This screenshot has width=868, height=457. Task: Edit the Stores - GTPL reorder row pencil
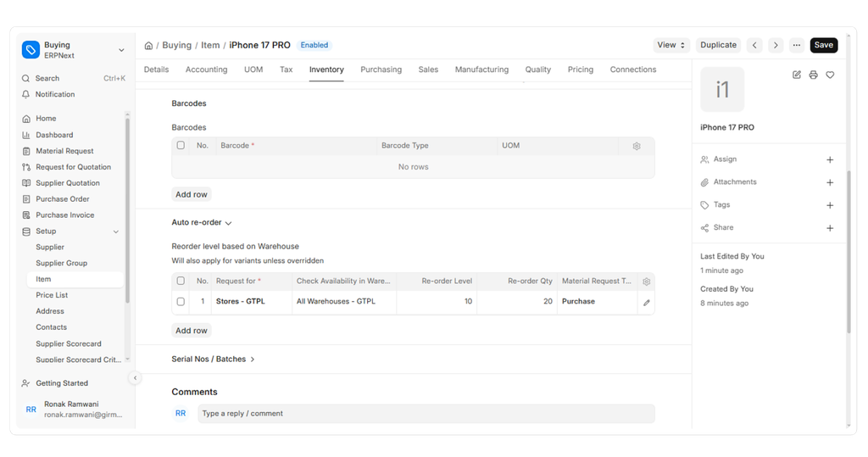646,303
